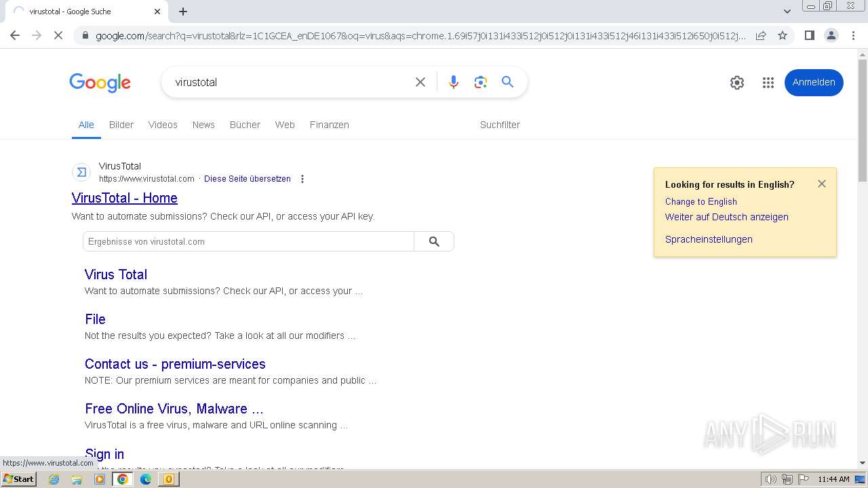The height and width of the screenshot is (488, 868).
Task: Click the Anmelden sign-in button
Action: [x=814, y=83]
